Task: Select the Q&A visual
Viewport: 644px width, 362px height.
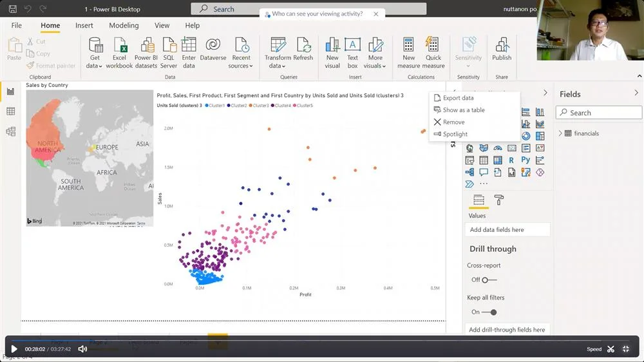Action: click(484, 172)
